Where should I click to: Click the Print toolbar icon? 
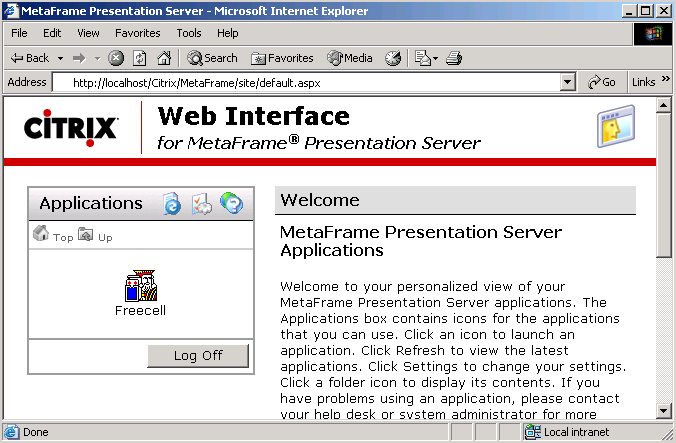point(454,58)
